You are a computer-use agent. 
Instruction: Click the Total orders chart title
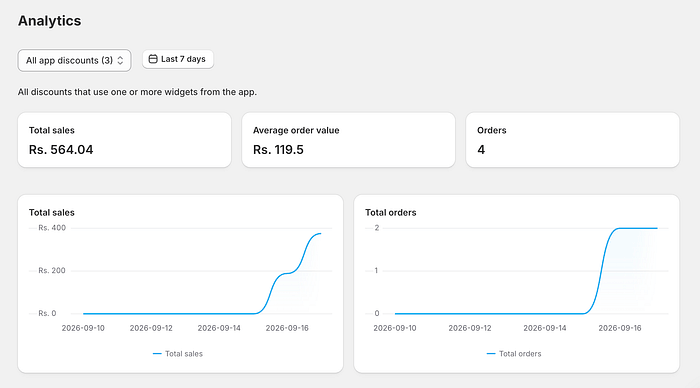click(391, 213)
